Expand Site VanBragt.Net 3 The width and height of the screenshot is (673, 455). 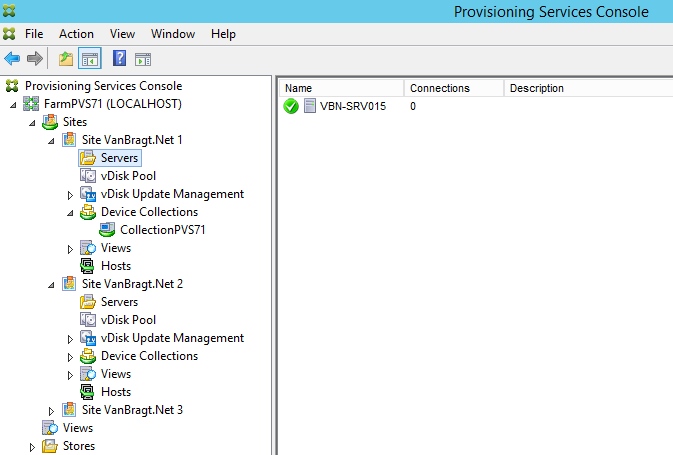click(51, 411)
